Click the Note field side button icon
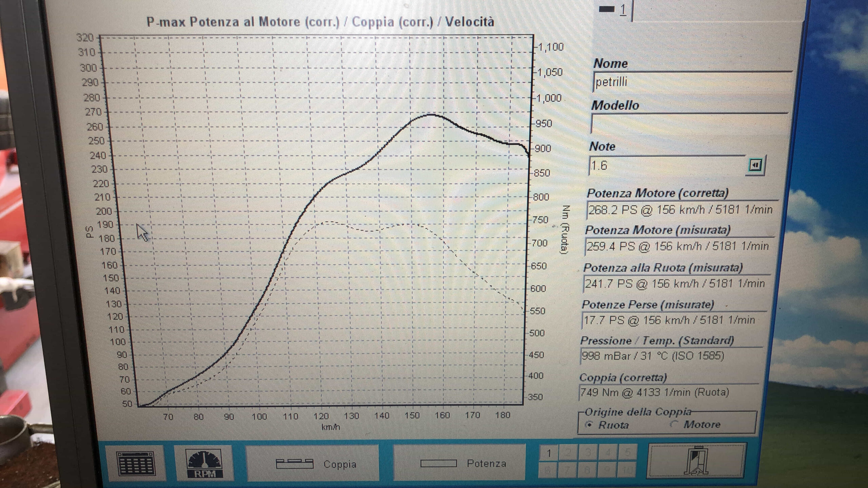868x488 pixels. coord(755,165)
